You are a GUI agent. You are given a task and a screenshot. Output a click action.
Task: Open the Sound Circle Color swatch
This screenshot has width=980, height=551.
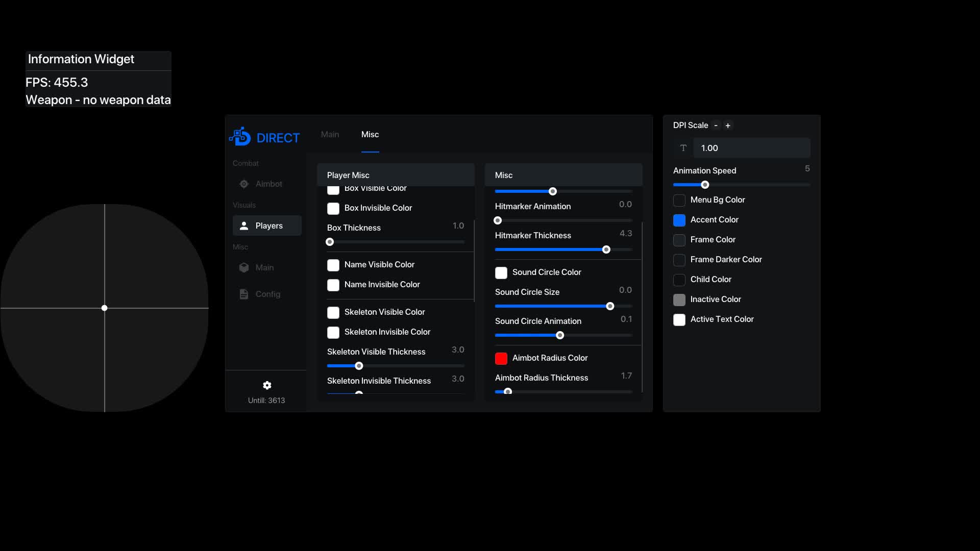(501, 272)
